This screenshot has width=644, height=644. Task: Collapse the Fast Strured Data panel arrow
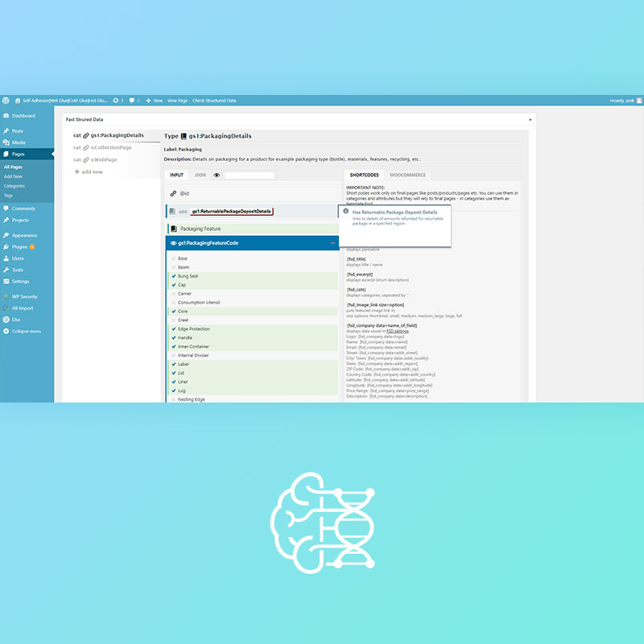(x=530, y=119)
